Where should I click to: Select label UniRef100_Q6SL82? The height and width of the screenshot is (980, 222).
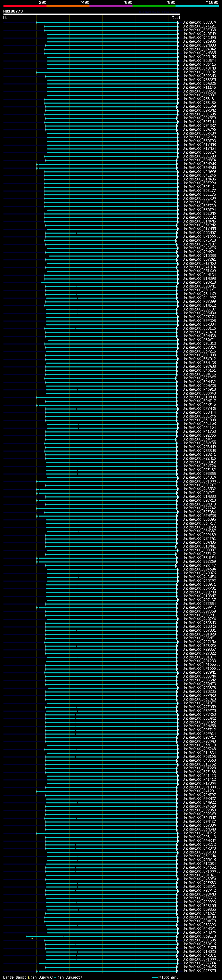199,217
